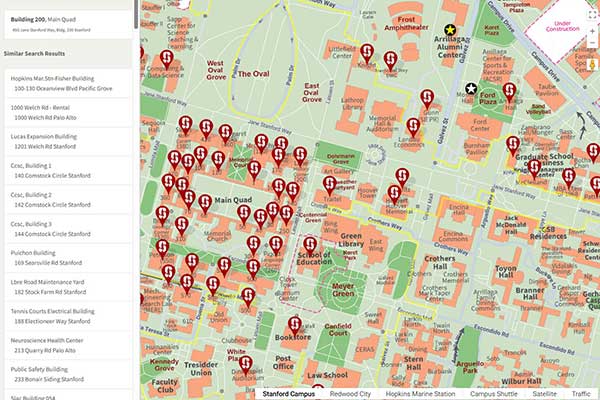Switch map to Satellite view
Image resolution: width=600 pixels, height=400 pixels.
[545, 393]
